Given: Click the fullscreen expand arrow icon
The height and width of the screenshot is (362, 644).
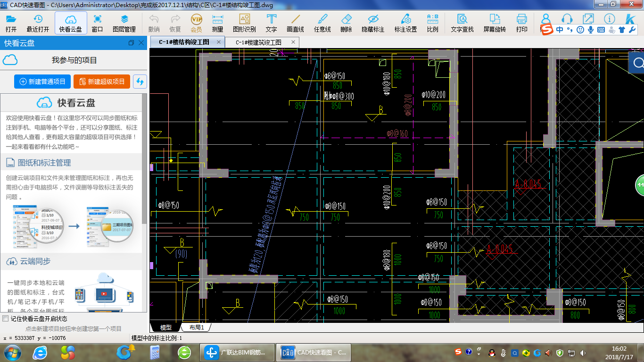Looking at the screenshot, I should pyautogui.click(x=588, y=19).
